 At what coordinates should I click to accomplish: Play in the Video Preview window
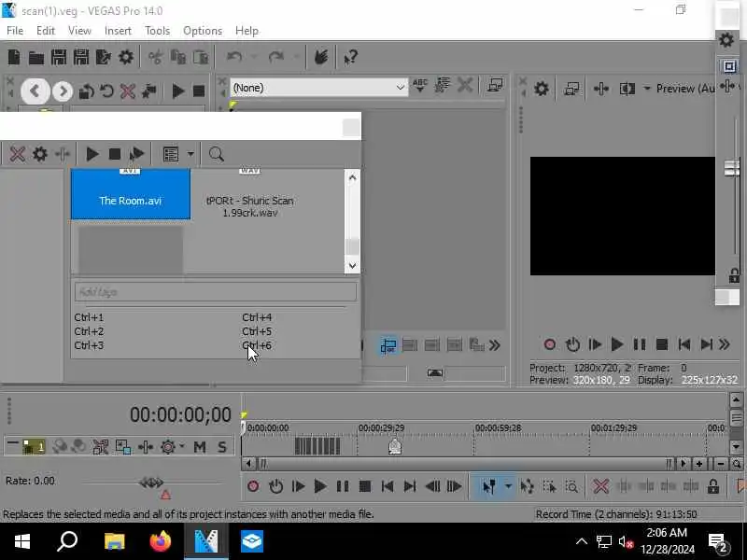(617, 343)
